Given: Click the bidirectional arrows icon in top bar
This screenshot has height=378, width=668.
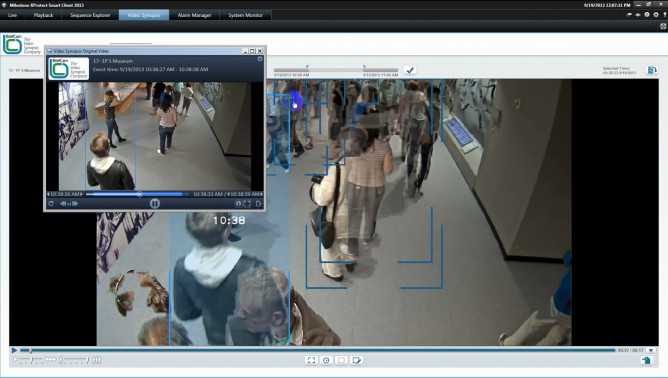Looking at the screenshot, I should [638, 15].
